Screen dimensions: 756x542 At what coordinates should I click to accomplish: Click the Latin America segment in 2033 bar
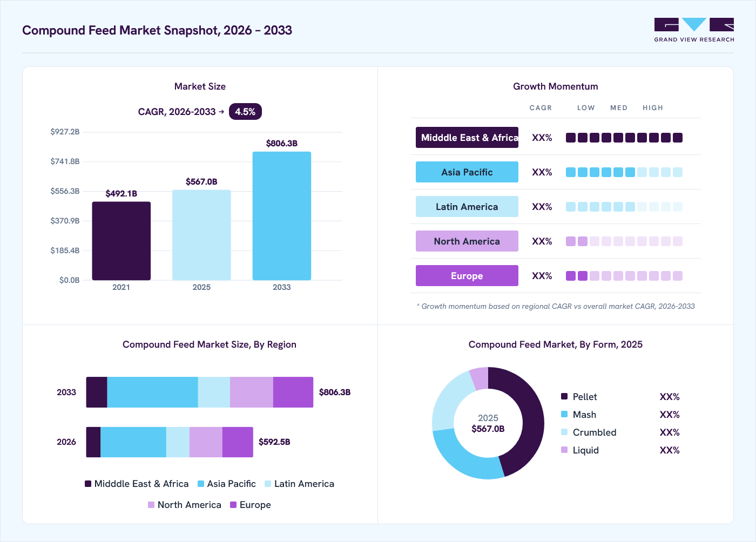pos(214,392)
